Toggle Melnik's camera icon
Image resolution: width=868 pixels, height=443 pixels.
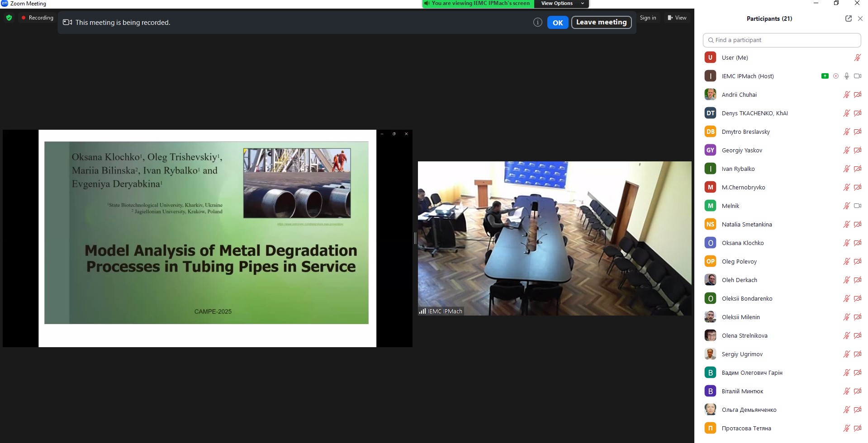click(857, 206)
